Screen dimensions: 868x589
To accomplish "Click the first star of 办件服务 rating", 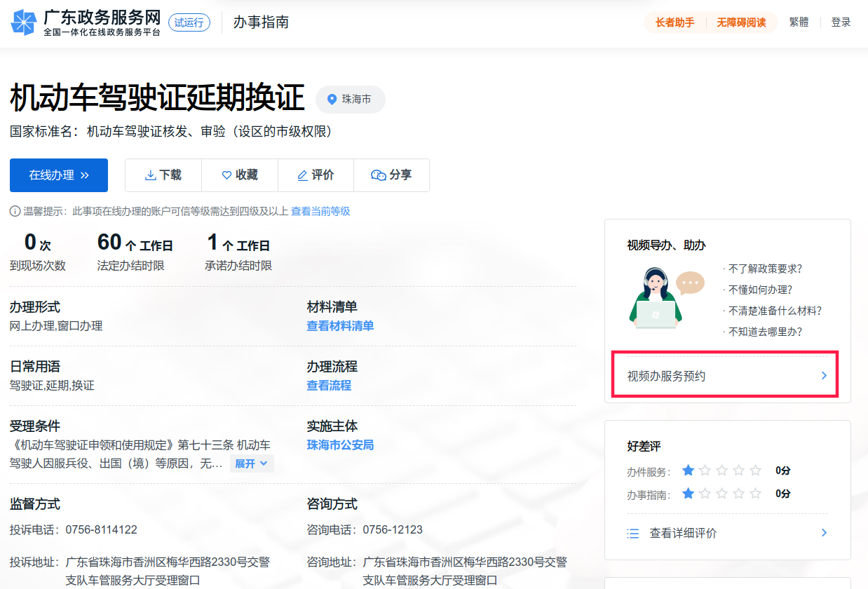I will point(689,470).
